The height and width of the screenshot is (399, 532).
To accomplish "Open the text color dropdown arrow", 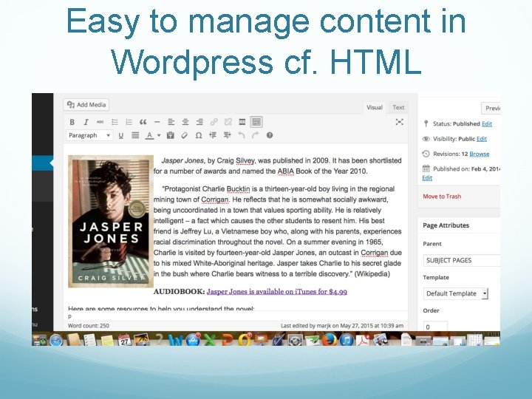I will click(159, 135).
